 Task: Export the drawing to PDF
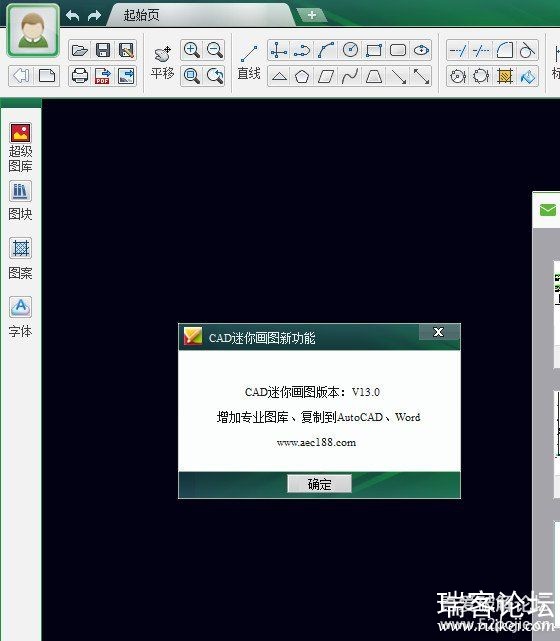(x=103, y=76)
